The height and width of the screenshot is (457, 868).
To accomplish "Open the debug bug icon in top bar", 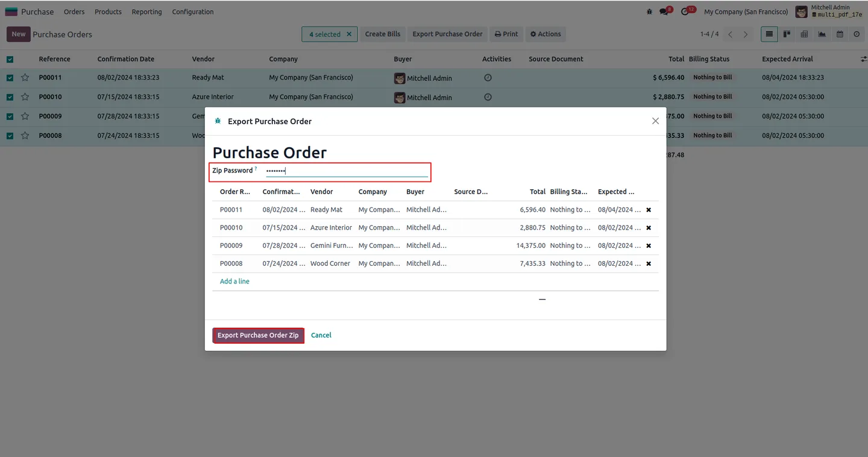I will [x=649, y=11].
